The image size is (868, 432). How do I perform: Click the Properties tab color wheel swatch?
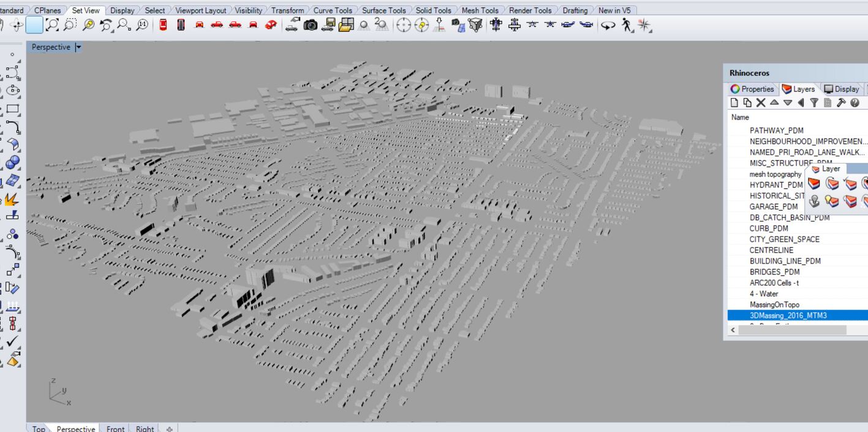tap(734, 89)
